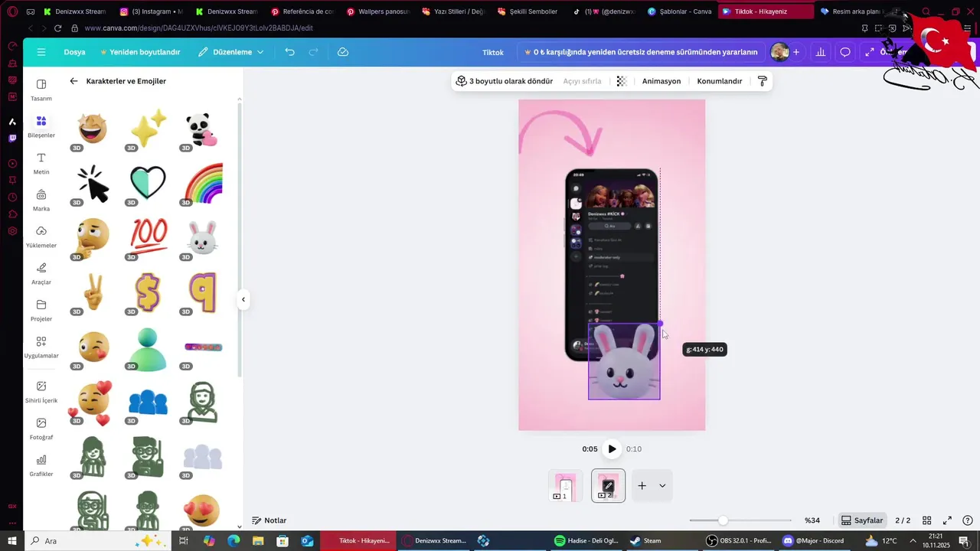The width and height of the screenshot is (980, 551).
Task: Redo the last undone action
Action: coord(313,52)
